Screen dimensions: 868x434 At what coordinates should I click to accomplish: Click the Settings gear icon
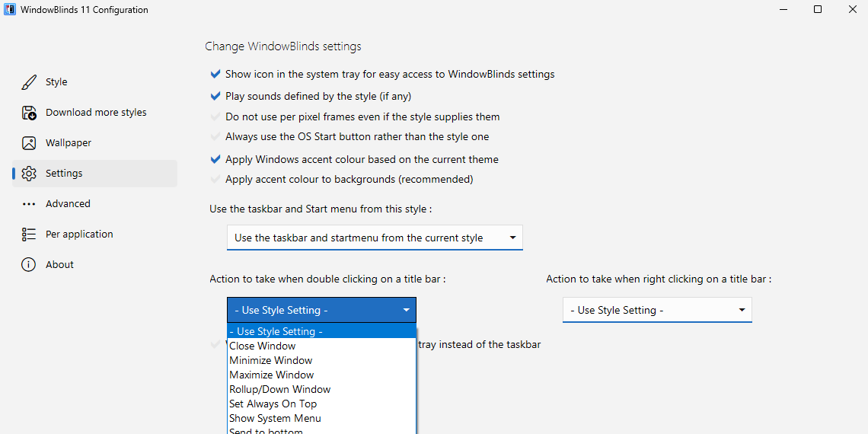click(29, 174)
